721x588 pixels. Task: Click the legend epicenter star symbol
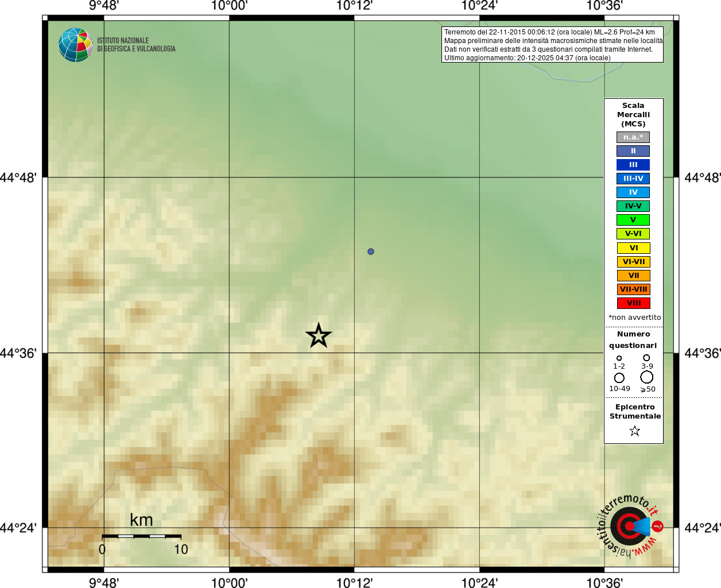[634, 431]
